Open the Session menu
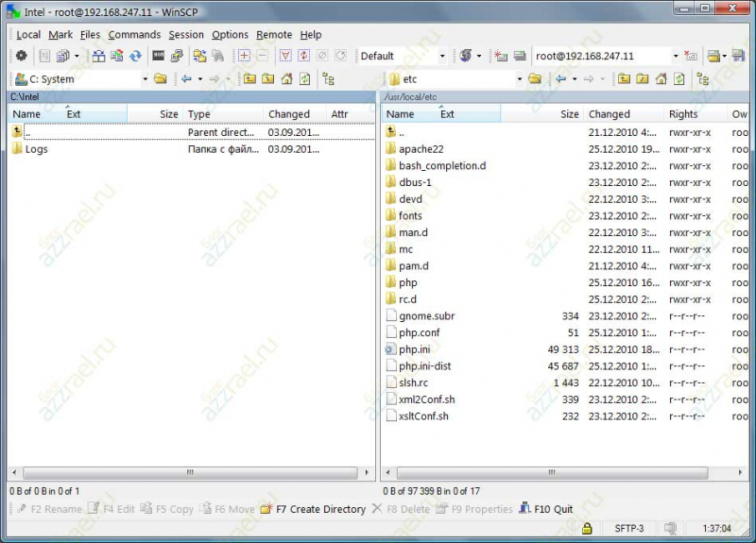Viewport: 756px width, 543px height. 186,35
